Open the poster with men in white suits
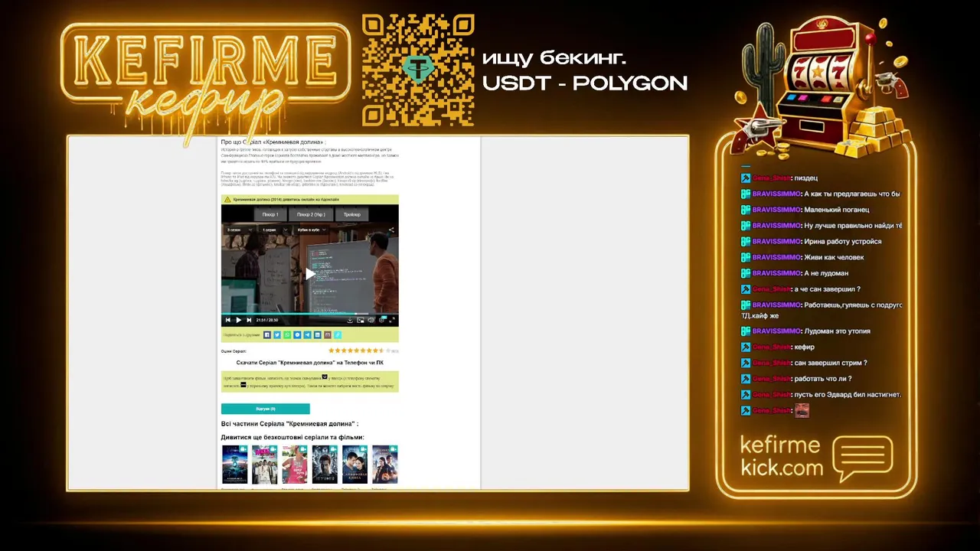Image resolution: width=980 pixels, height=551 pixels. 264,465
